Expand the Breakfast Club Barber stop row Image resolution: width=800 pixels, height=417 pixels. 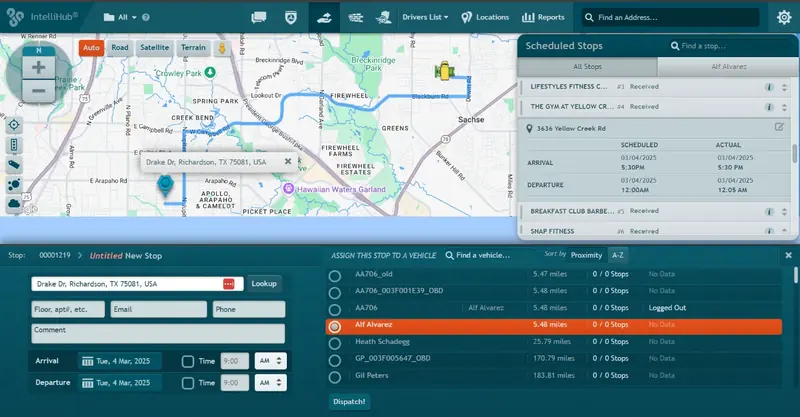click(x=655, y=211)
